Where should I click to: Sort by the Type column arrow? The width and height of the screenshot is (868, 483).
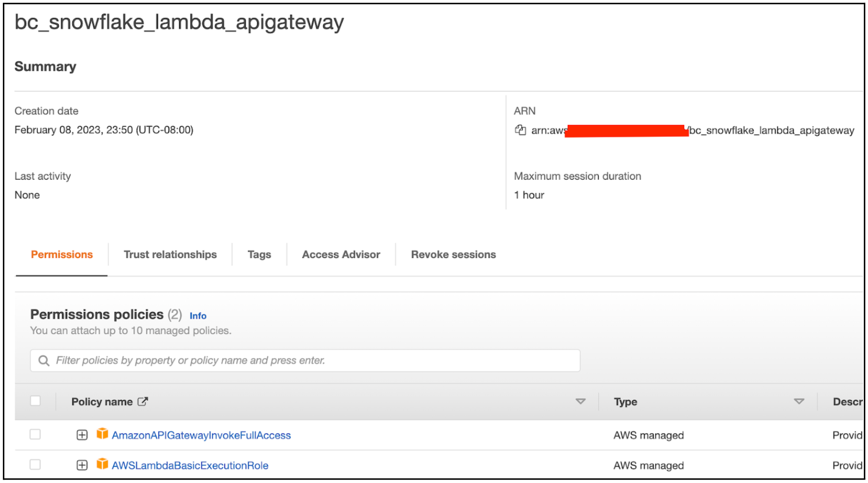pyautogui.click(x=799, y=401)
